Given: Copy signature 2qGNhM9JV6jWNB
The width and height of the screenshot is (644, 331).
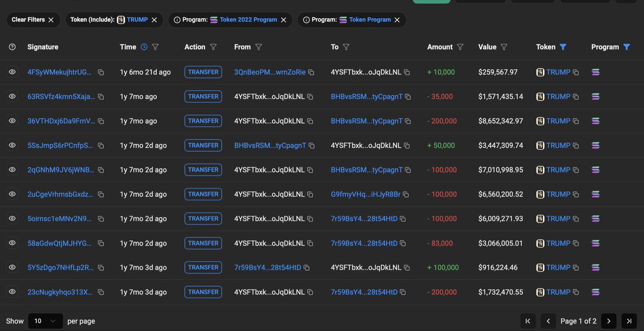Looking at the screenshot, I should coord(101,170).
